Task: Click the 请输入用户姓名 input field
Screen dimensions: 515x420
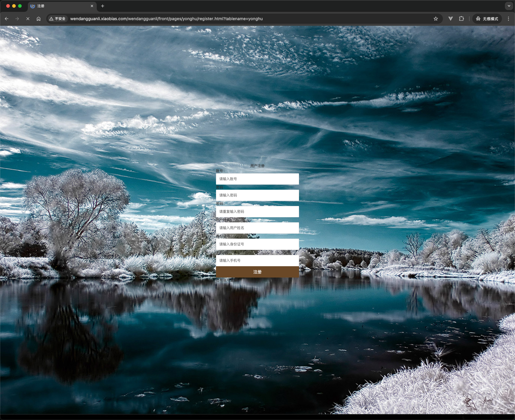Action: coord(257,228)
